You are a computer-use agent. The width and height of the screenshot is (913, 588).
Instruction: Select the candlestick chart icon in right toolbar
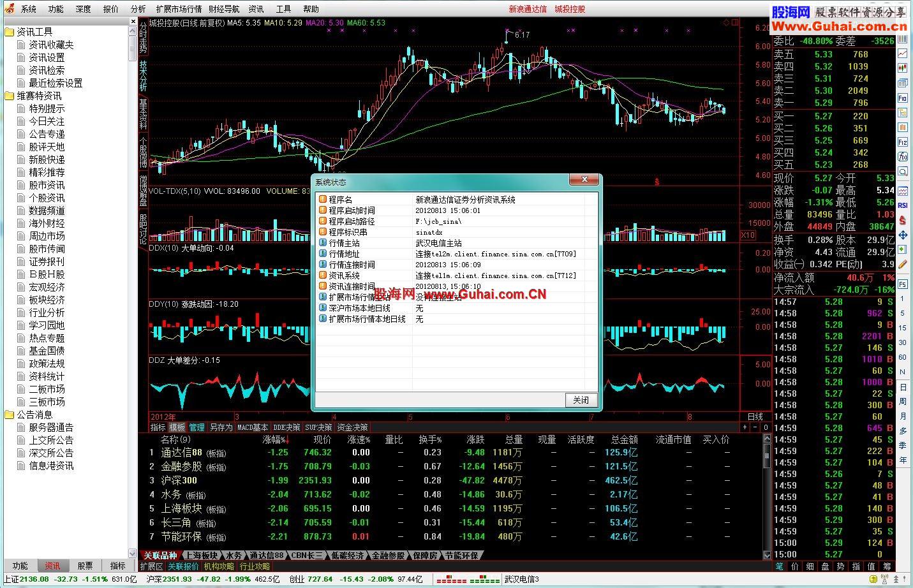(903, 68)
